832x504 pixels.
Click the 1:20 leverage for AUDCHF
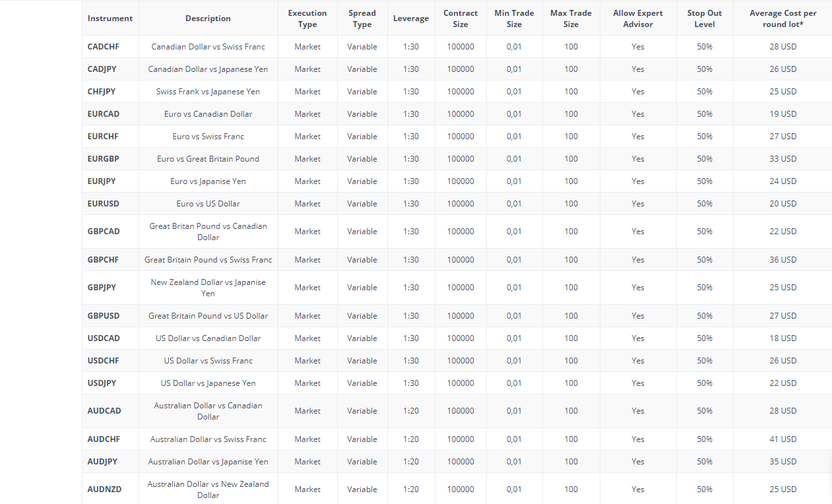(411, 439)
